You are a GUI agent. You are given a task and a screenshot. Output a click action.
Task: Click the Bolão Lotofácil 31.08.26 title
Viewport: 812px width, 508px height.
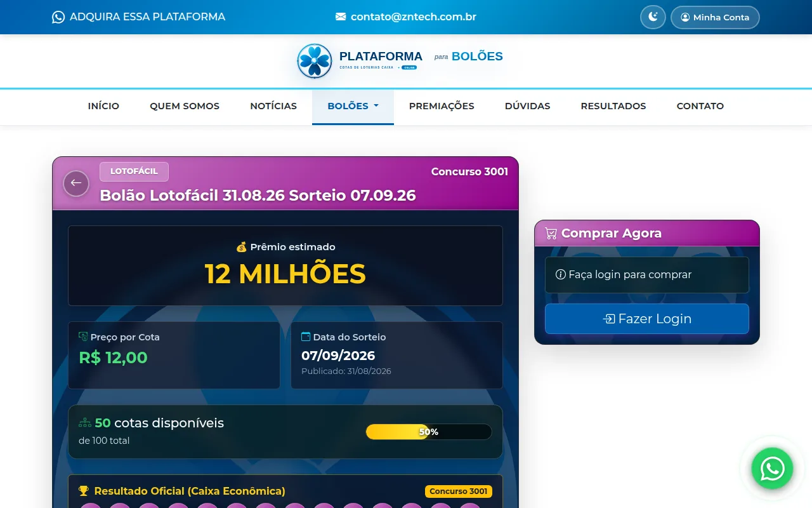(258, 195)
